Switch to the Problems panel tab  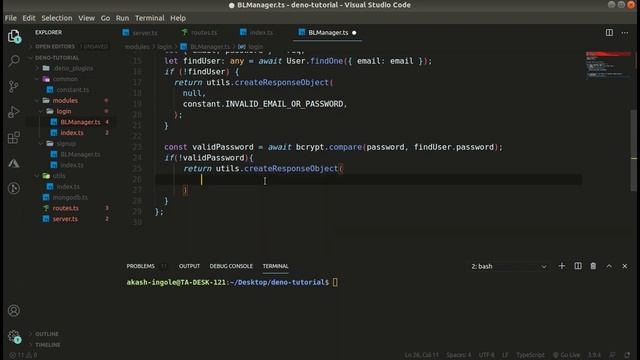[x=140, y=266]
